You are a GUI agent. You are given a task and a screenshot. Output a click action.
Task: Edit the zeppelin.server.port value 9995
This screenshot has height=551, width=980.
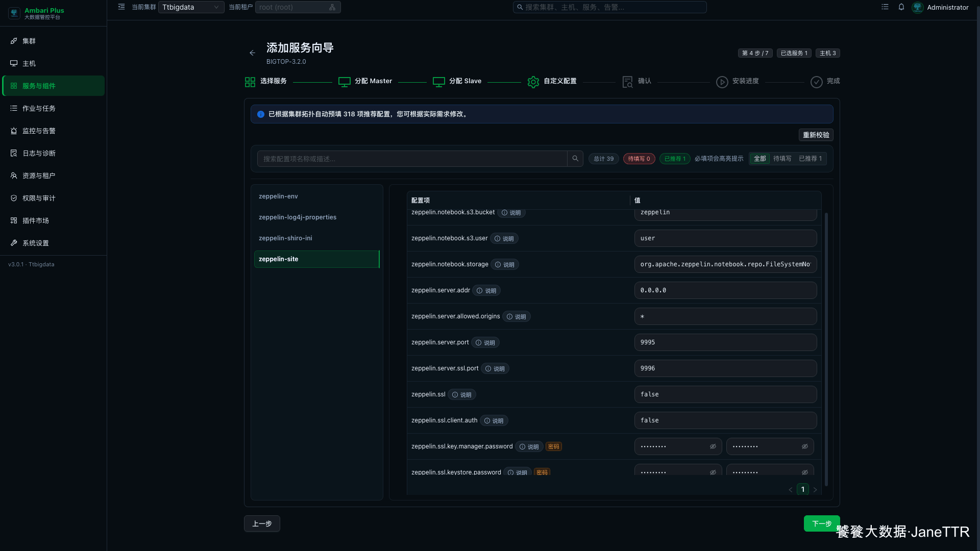pyautogui.click(x=725, y=342)
